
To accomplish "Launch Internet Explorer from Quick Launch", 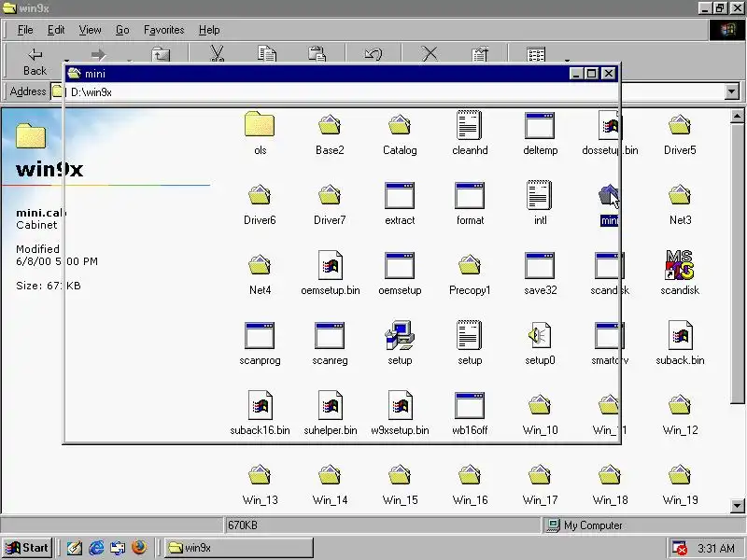I will coord(96,548).
